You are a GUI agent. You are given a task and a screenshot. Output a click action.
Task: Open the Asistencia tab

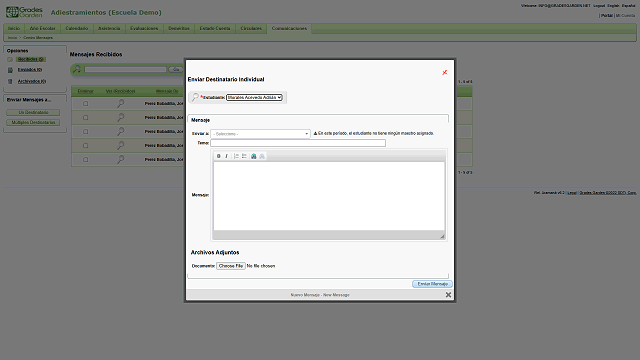coord(109,28)
